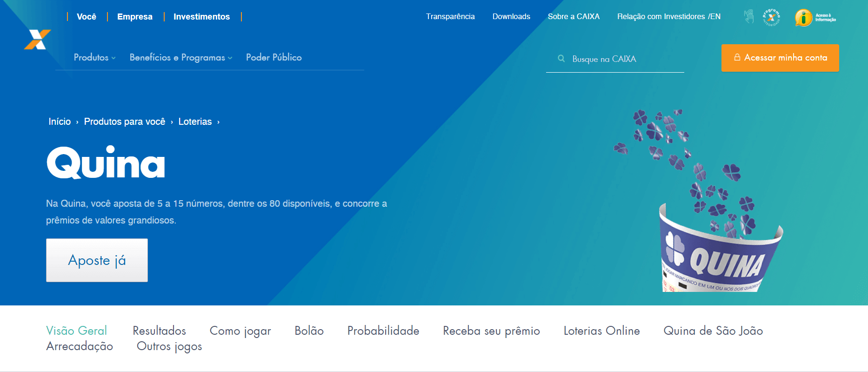Image resolution: width=868 pixels, height=372 pixels.
Task: Switch to the Resultados tab
Action: click(159, 331)
